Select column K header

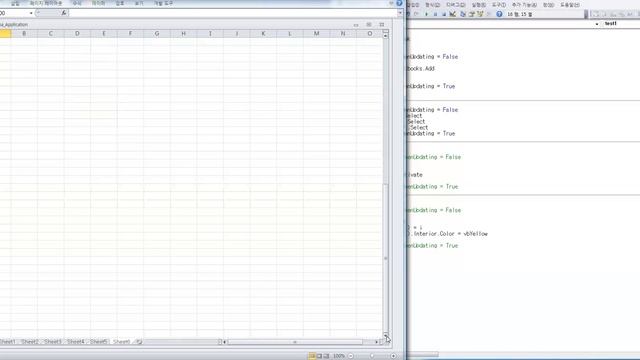(x=263, y=33)
